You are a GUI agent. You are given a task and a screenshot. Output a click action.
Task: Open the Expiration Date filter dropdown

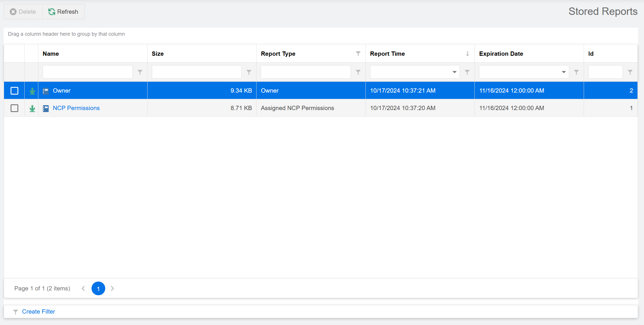tap(563, 72)
